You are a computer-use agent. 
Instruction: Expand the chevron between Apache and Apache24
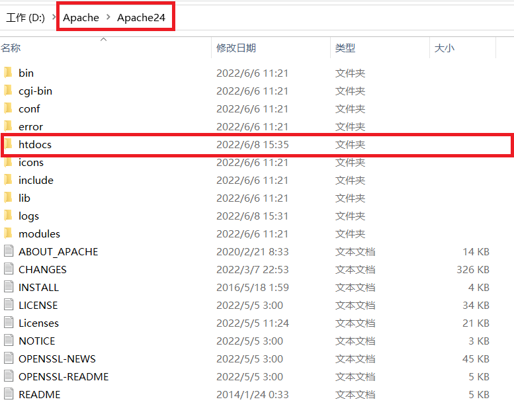coord(108,17)
